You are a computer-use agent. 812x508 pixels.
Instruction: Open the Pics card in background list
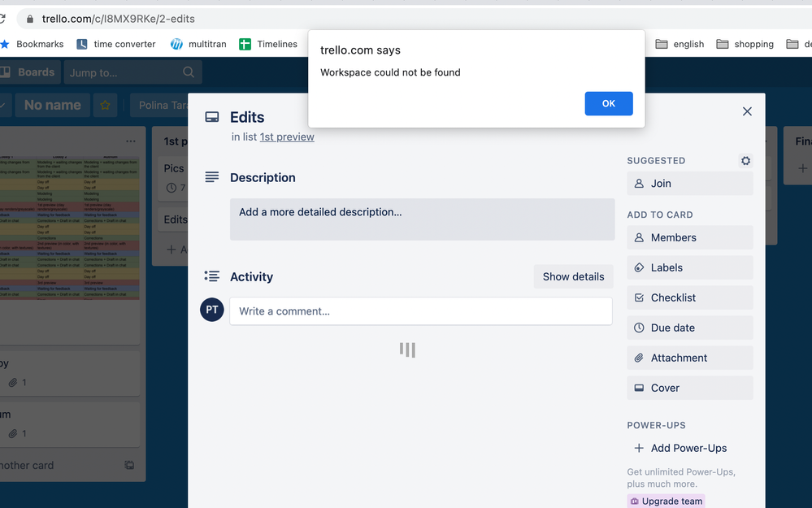click(174, 178)
